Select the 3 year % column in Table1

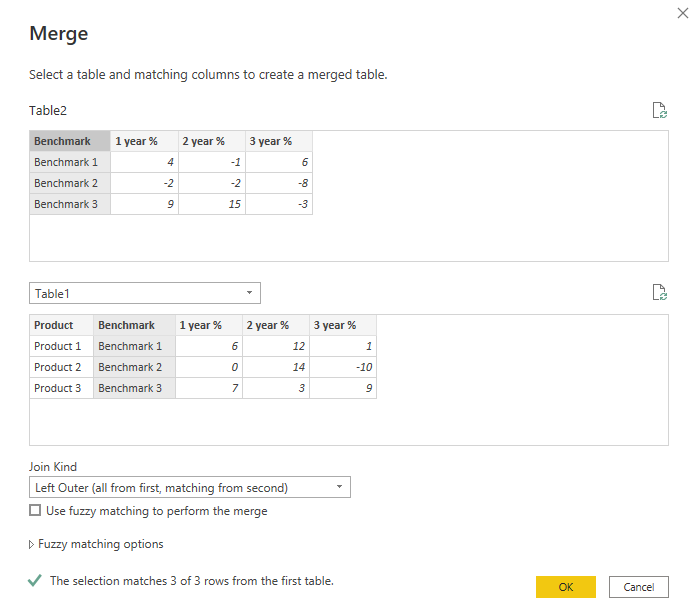(x=343, y=325)
